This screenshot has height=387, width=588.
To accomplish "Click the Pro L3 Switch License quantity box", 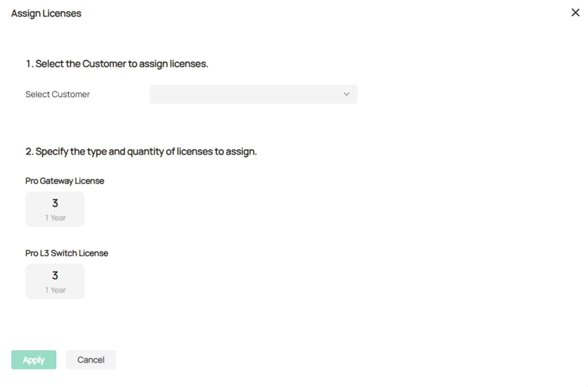I will (x=55, y=275).
